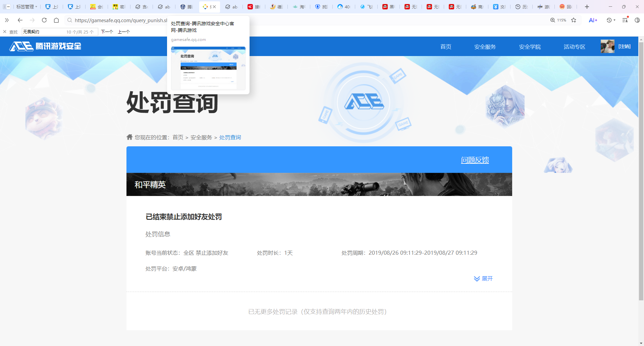Click the page vertical scrollbar
This screenshot has width=644, height=346.
641,168
